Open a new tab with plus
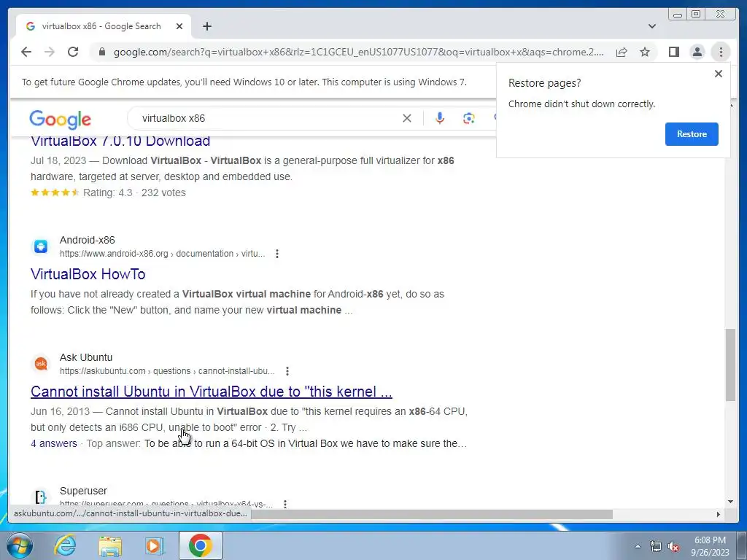 pyautogui.click(x=206, y=26)
